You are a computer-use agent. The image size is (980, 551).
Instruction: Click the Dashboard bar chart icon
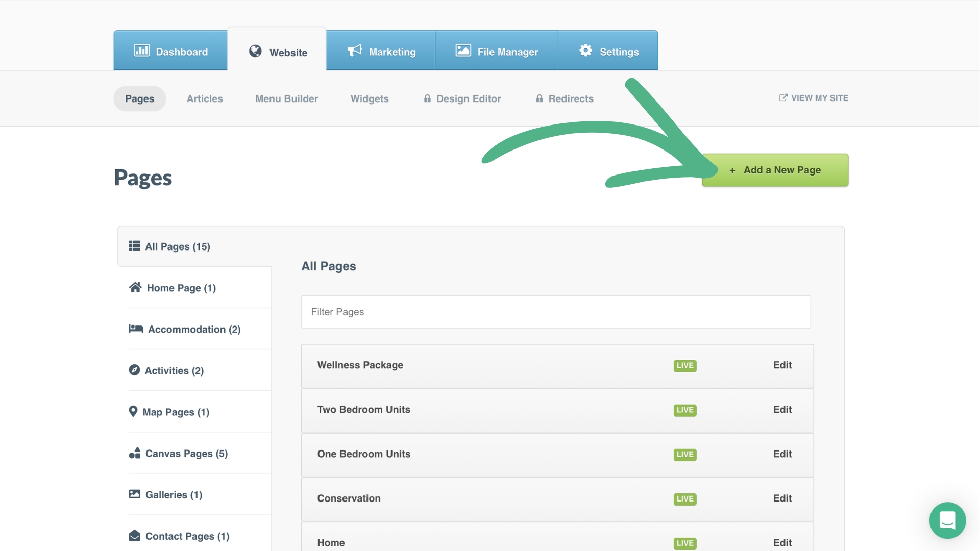(141, 51)
